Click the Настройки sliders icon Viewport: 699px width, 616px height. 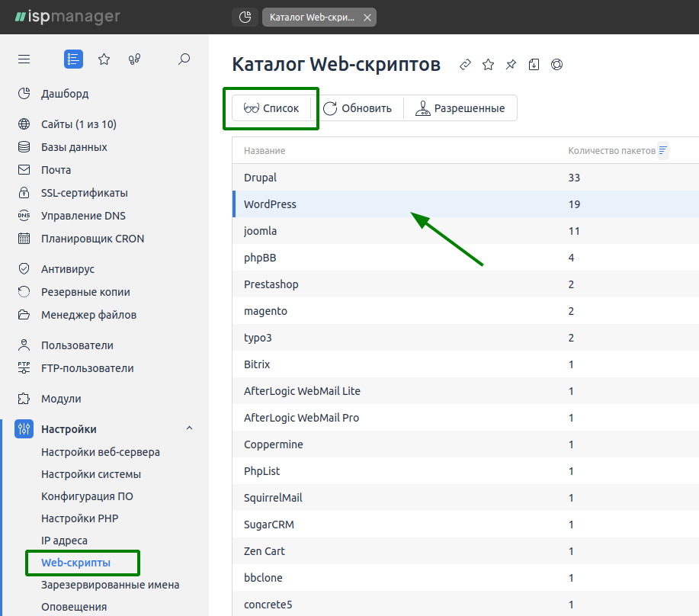point(24,428)
